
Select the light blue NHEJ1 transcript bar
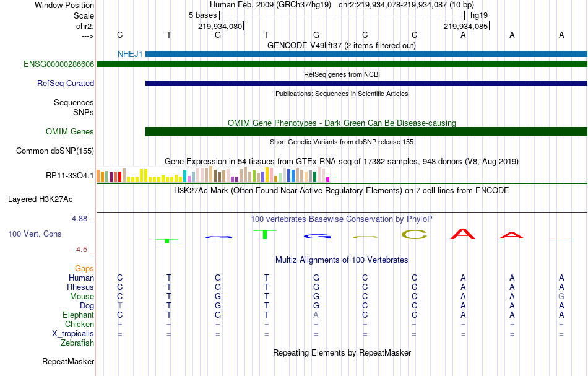366,54
